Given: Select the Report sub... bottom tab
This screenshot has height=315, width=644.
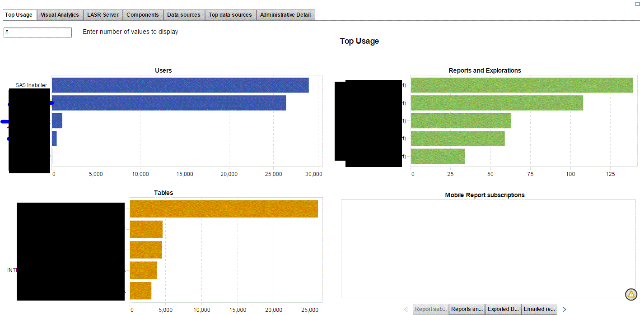Looking at the screenshot, I should pyautogui.click(x=431, y=309).
